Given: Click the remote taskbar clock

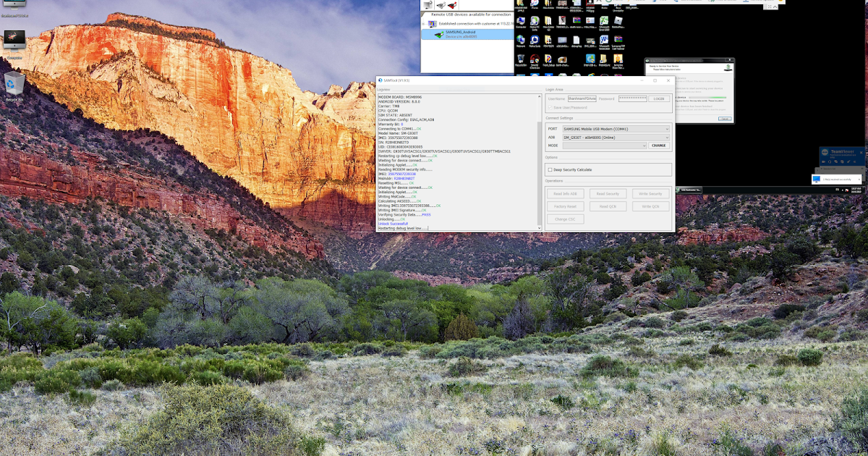Looking at the screenshot, I should [x=855, y=190].
